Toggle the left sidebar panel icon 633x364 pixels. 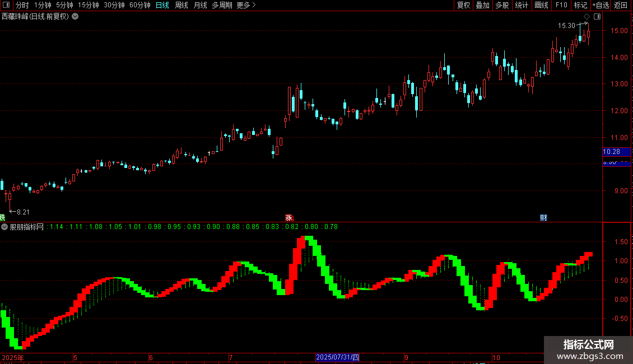click(x=6, y=5)
